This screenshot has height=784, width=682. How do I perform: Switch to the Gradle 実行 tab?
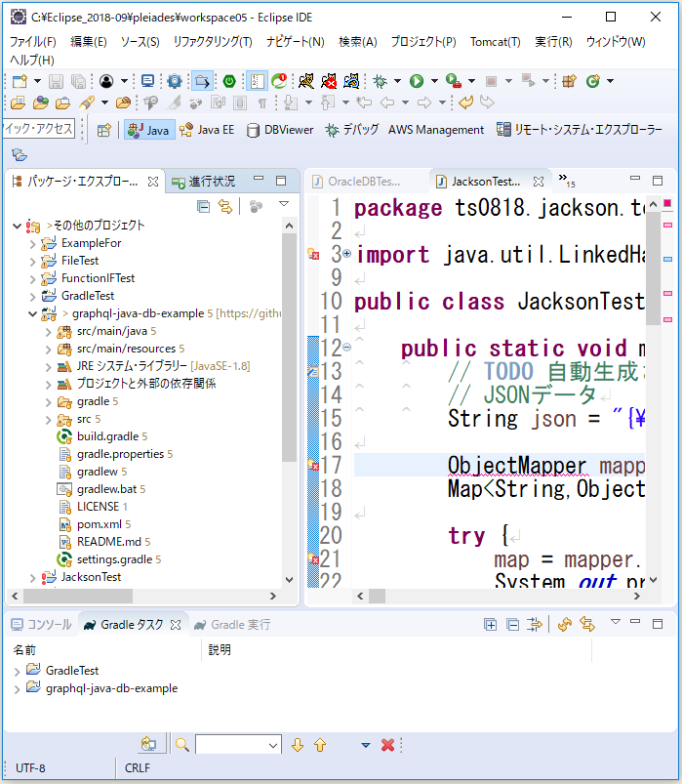(x=232, y=625)
